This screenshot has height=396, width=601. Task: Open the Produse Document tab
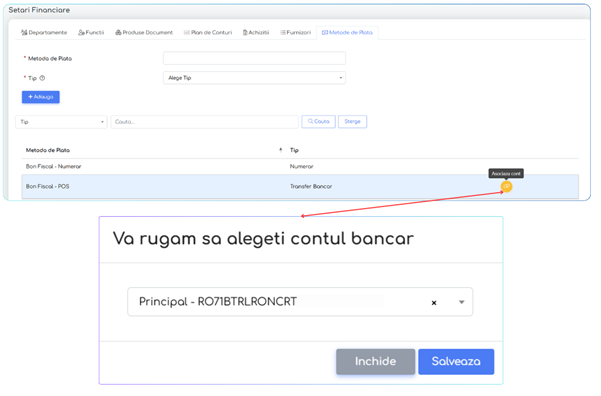[x=144, y=33]
